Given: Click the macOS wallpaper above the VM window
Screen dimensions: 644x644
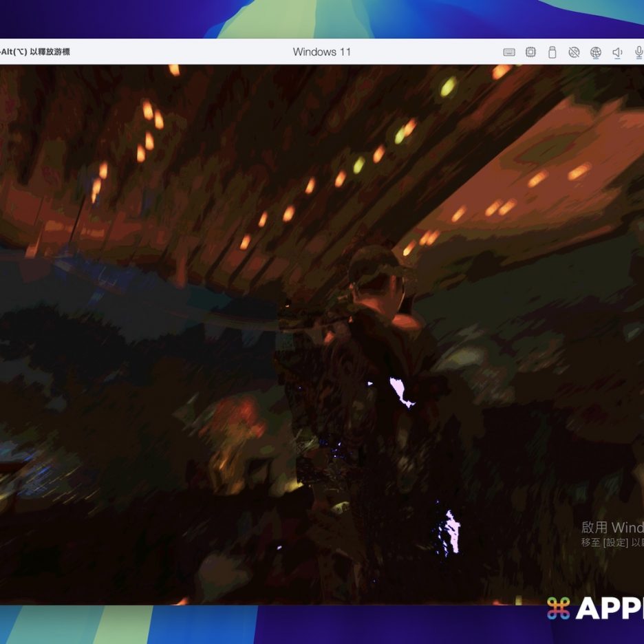Looking at the screenshot, I should (322, 18).
